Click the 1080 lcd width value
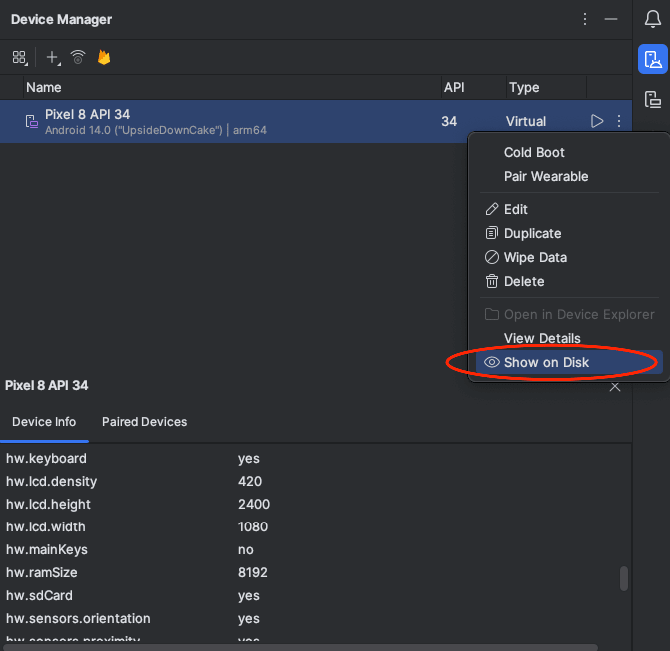This screenshot has width=670, height=651. click(253, 527)
